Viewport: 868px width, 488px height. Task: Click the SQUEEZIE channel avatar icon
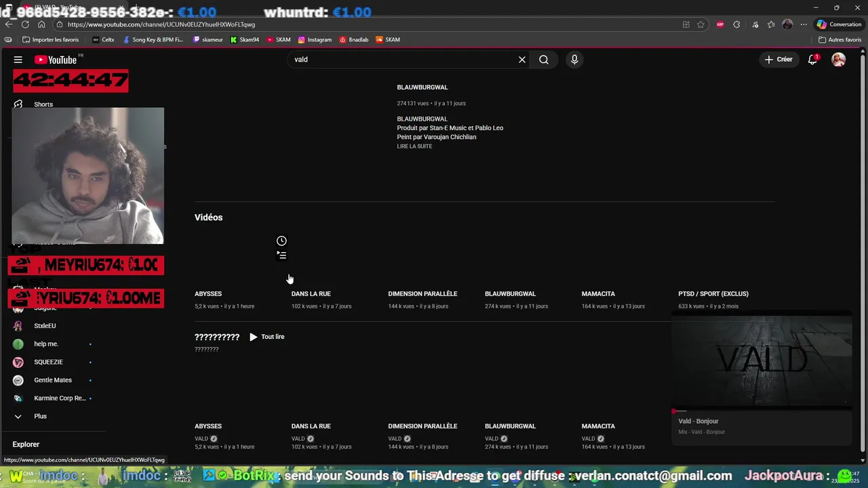point(18,362)
